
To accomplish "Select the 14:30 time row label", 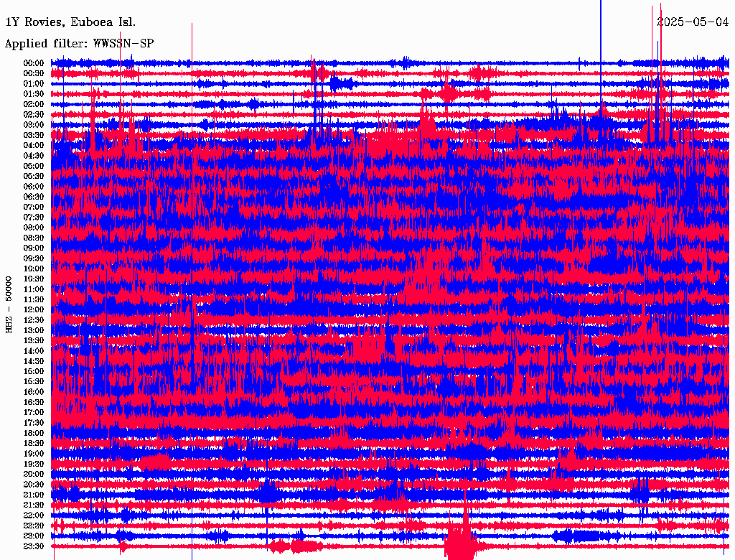I will click(34, 361).
